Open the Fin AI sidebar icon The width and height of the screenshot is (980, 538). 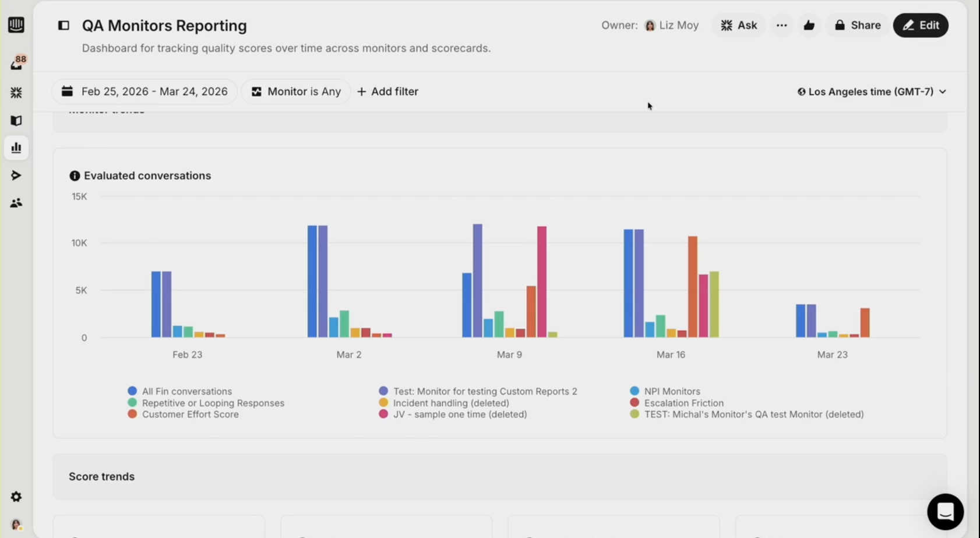(16, 93)
